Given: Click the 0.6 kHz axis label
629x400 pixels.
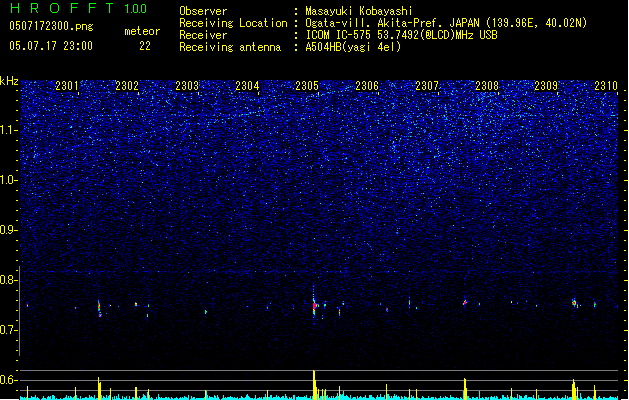Looking at the screenshot, I should click(x=9, y=380).
